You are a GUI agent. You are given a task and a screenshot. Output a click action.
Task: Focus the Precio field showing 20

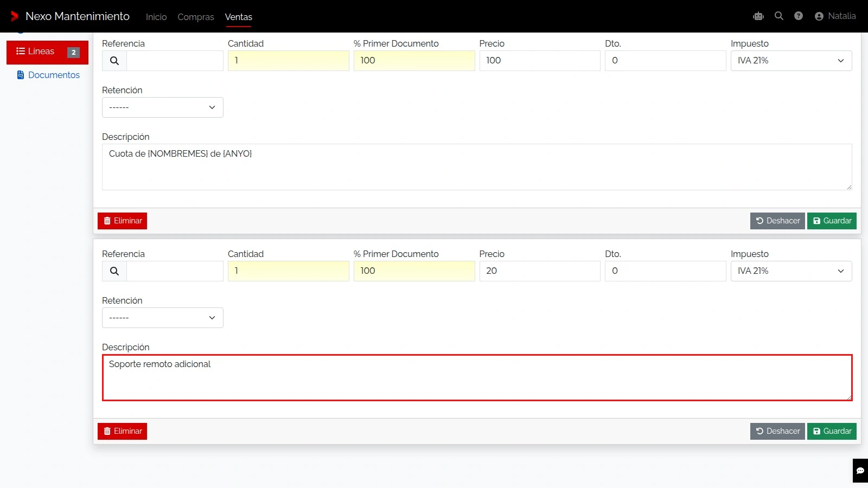[540, 271]
